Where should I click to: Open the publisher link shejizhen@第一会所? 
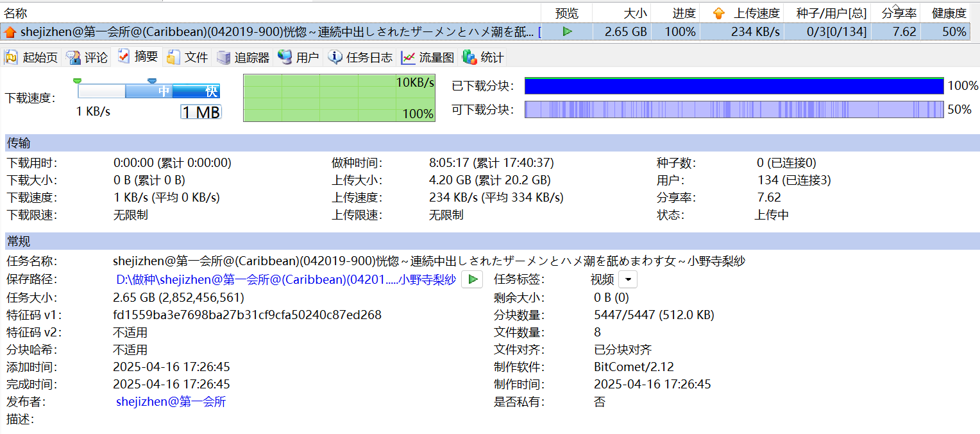click(171, 402)
